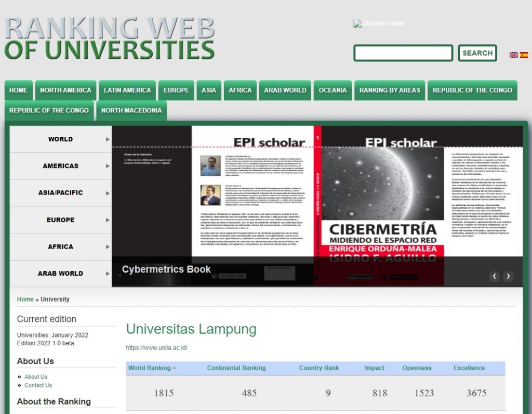This screenshot has width=532, height=414.
Task: Sort by the Impact column header
Action: click(375, 368)
